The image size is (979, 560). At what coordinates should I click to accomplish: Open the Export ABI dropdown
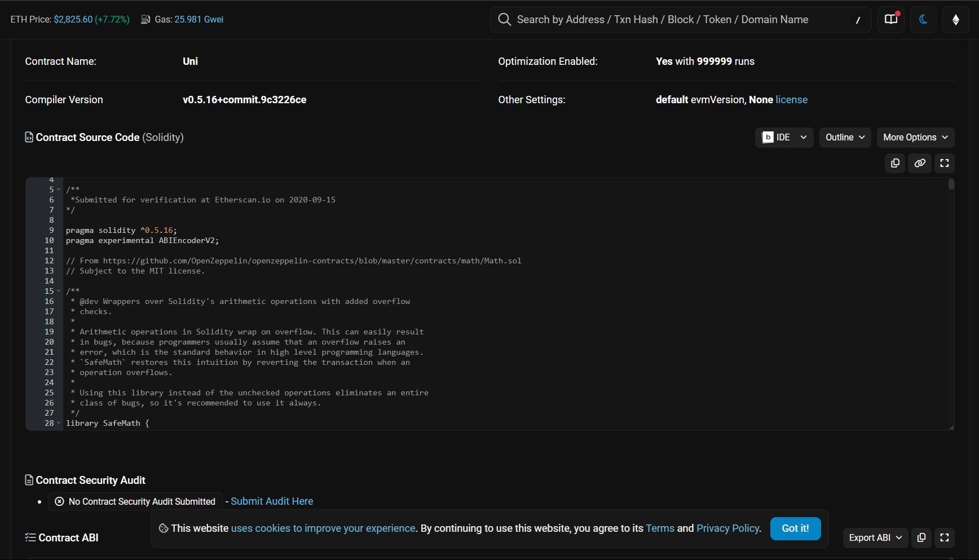[x=875, y=537]
